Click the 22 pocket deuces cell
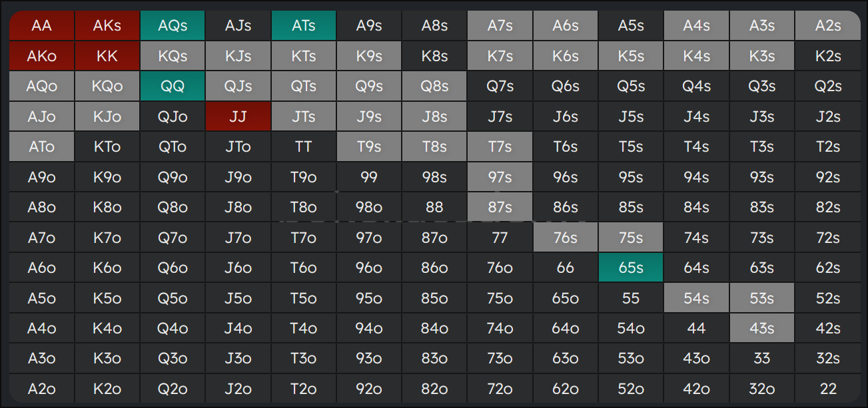The width and height of the screenshot is (868, 408). click(x=828, y=389)
